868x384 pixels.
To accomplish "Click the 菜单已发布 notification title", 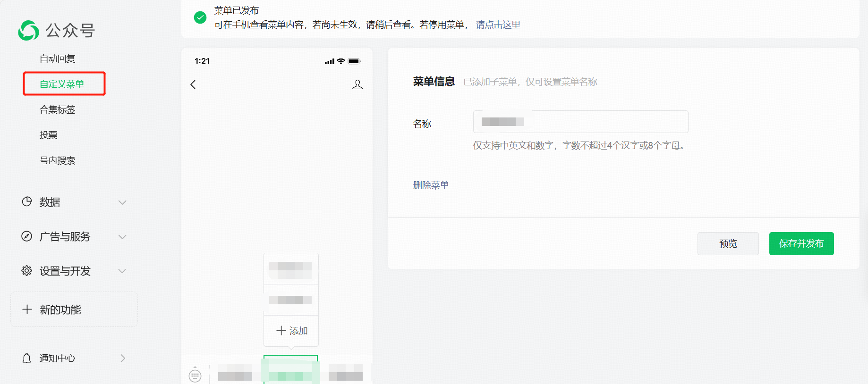I will [236, 10].
